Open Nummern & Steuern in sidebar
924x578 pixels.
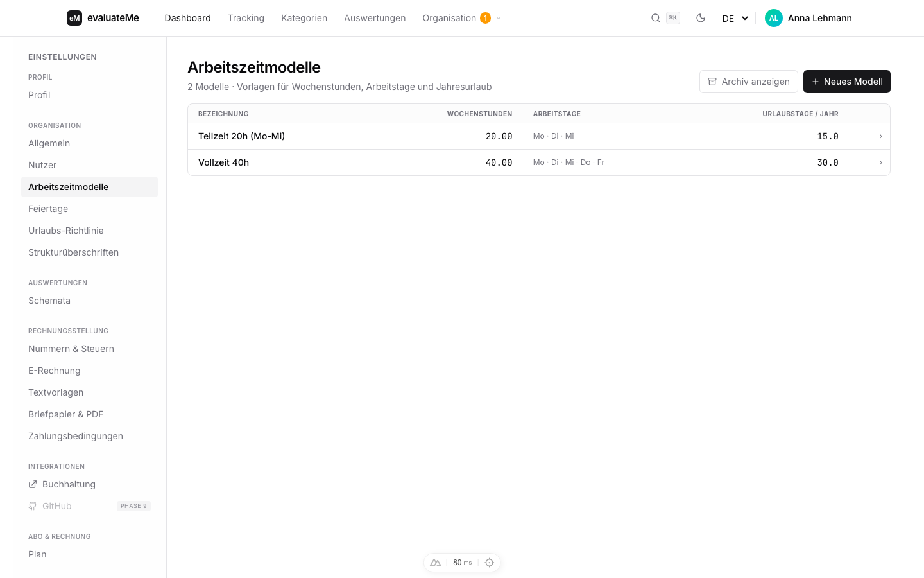click(x=89, y=349)
